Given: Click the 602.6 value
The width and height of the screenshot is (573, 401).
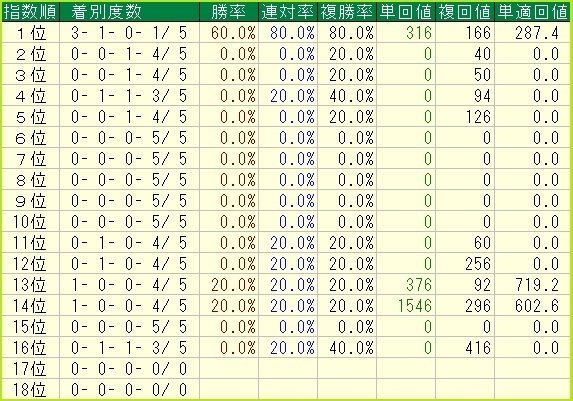Looking at the screenshot, I should [x=537, y=306].
